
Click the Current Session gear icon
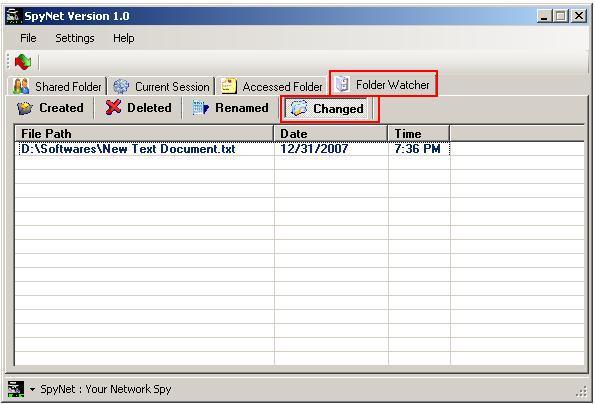(121, 86)
